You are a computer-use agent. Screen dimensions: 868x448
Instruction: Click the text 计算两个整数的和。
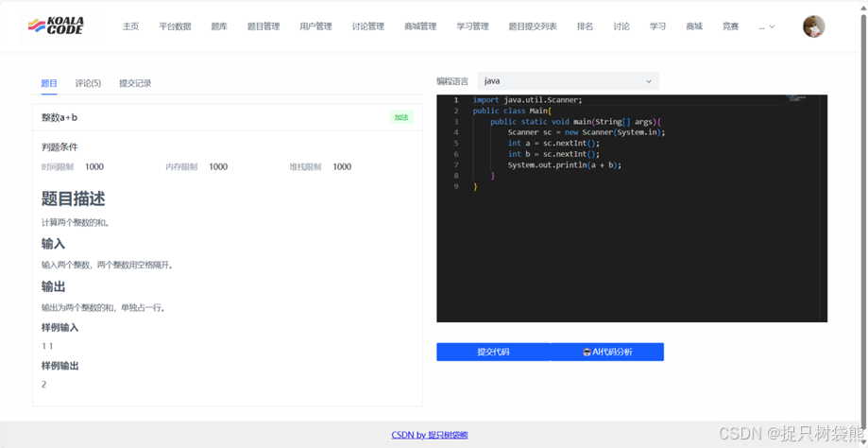(76, 223)
